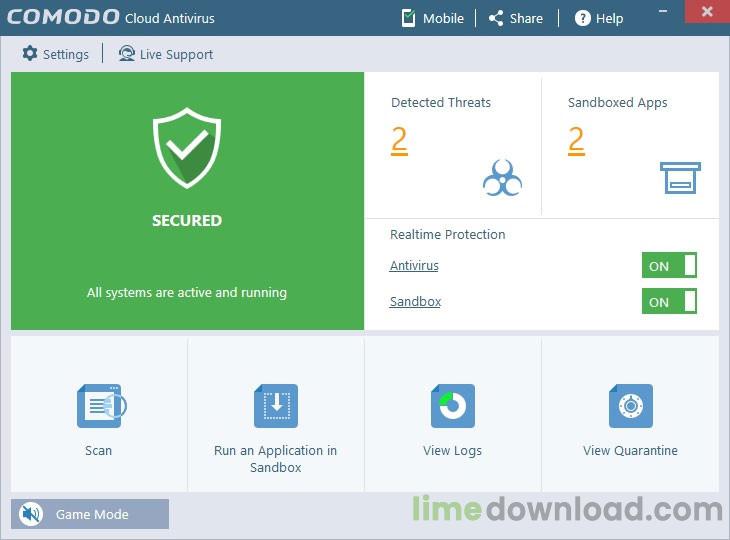Click the Run an Application in Sandbox icon
730x540 pixels.
pos(276,405)
